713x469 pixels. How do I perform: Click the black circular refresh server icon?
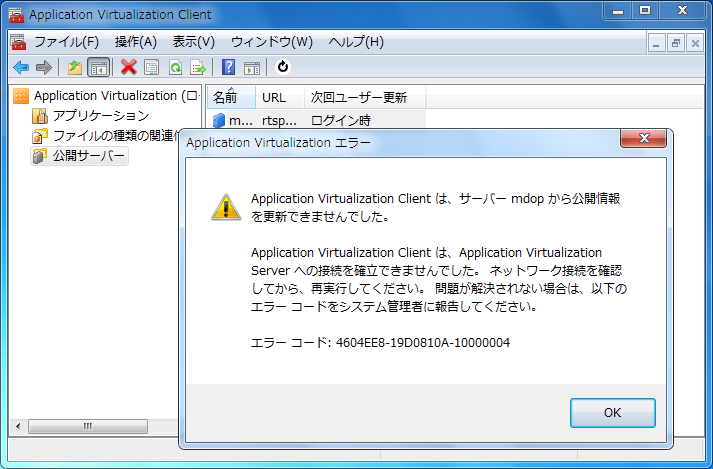283,67
